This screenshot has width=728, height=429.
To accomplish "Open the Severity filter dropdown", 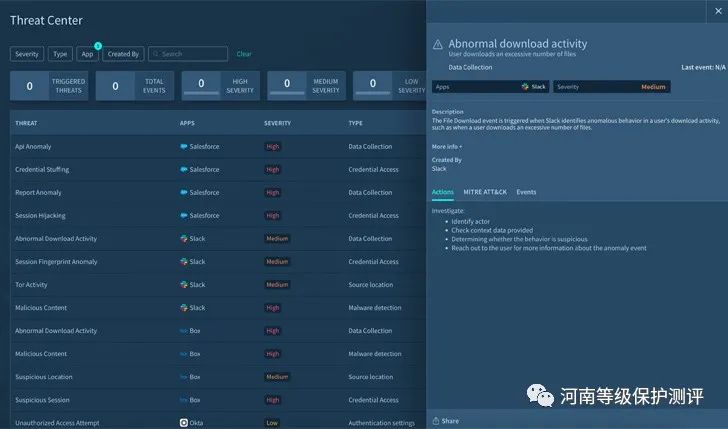I will (28, 54).
